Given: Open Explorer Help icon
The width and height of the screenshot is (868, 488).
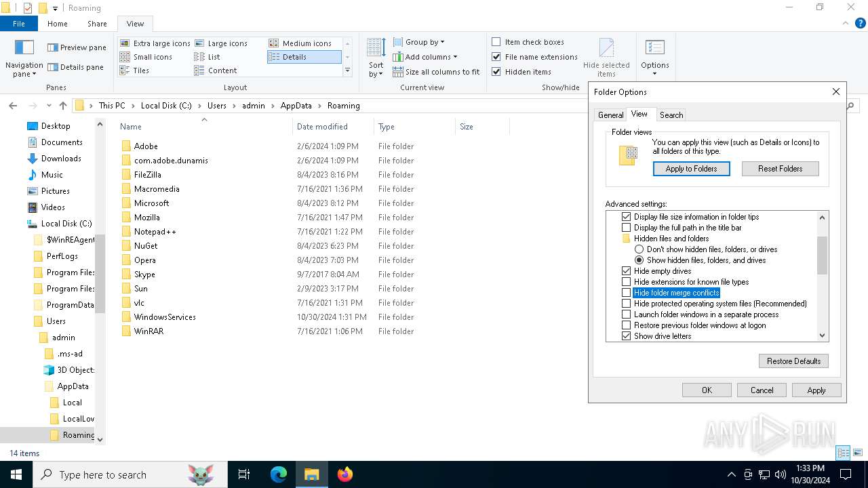Looking at the screenshot, I should coord(860,23).
